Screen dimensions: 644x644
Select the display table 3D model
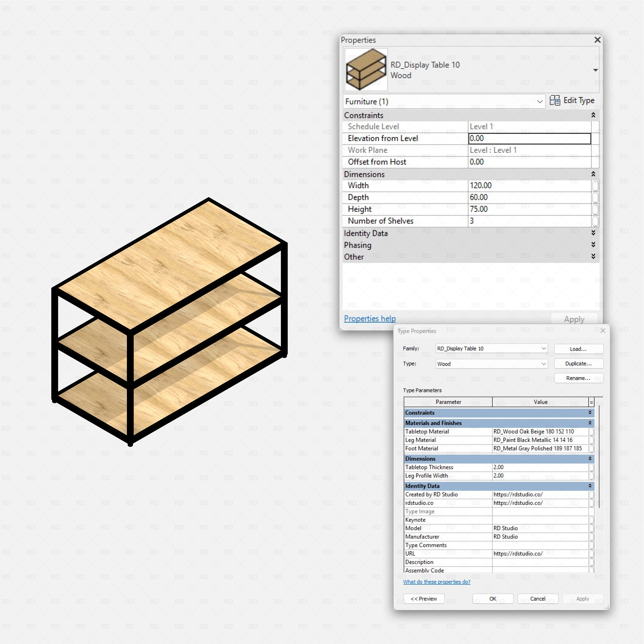[169, 322]
